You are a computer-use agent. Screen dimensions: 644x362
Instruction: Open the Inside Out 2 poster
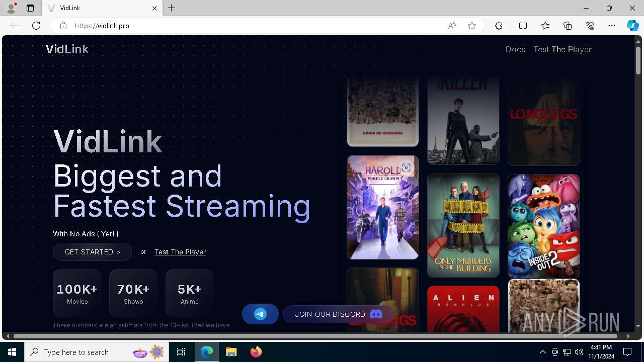tap(544, 226)
